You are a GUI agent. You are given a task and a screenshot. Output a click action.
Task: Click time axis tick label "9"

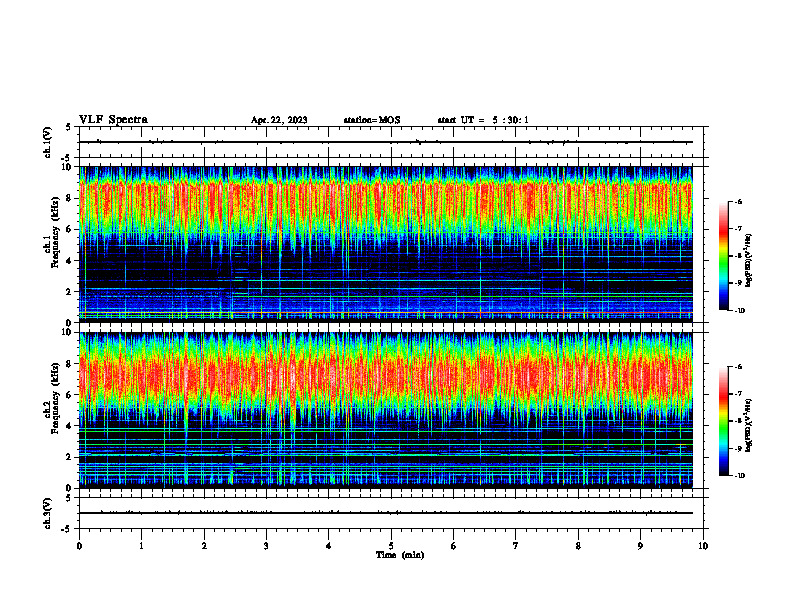640,546
